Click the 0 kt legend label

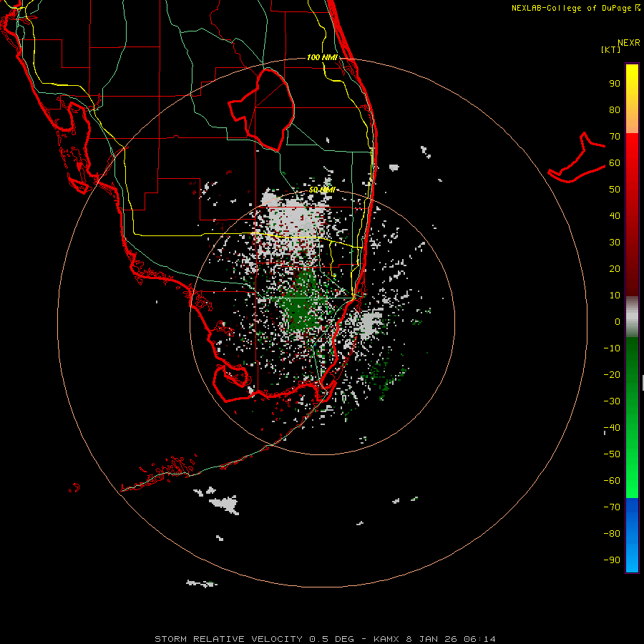(x=618, y=322)
